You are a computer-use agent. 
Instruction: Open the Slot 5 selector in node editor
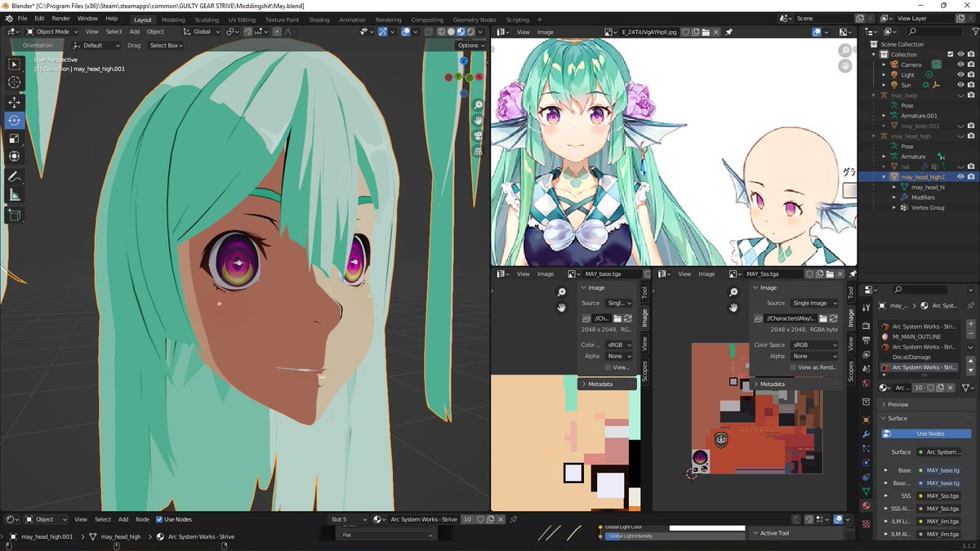[348, 519]
